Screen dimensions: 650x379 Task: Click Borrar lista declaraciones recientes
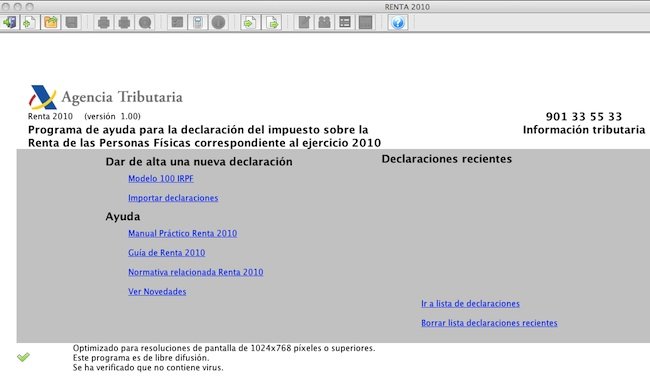(x=489, y=323)
